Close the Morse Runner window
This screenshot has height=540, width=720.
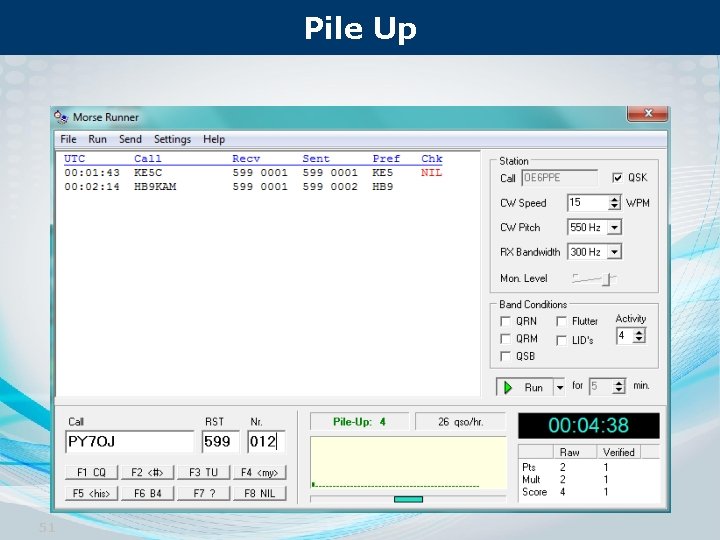[647, 113]
